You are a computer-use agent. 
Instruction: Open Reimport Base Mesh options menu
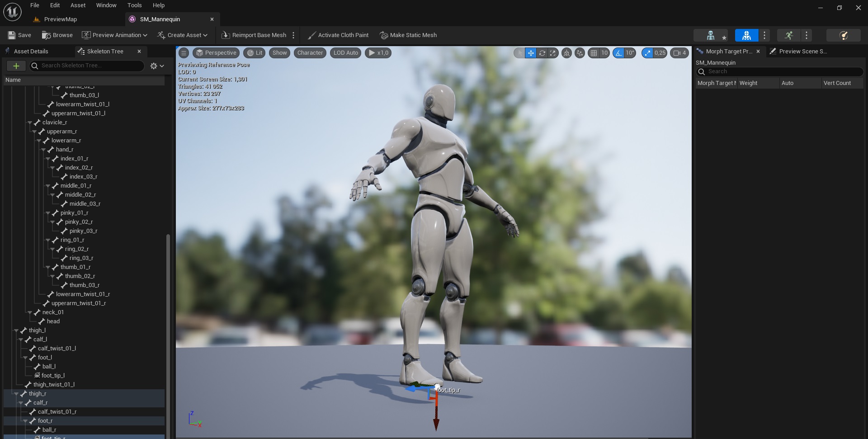point(293,35)
